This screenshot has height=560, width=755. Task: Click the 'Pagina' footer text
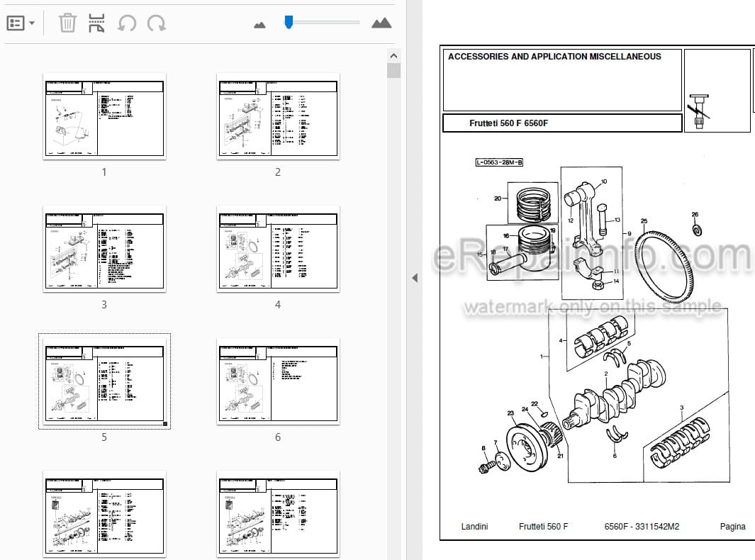click(x=732, y=527)
